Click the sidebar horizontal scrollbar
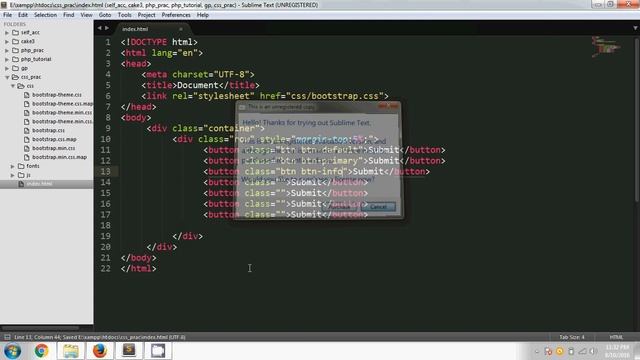The height and width of the screenshot is (360, 640). pos(41,328)
